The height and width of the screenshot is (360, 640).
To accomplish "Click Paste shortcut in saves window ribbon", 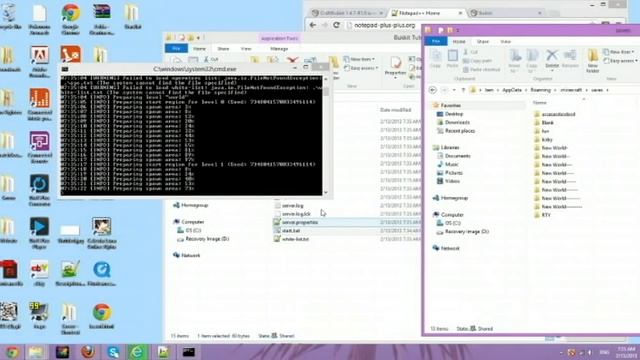I will click(x=481, y=69).
